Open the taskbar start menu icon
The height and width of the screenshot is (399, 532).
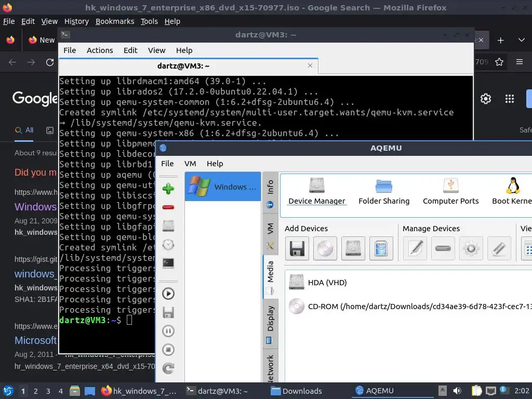pos(8,391)
